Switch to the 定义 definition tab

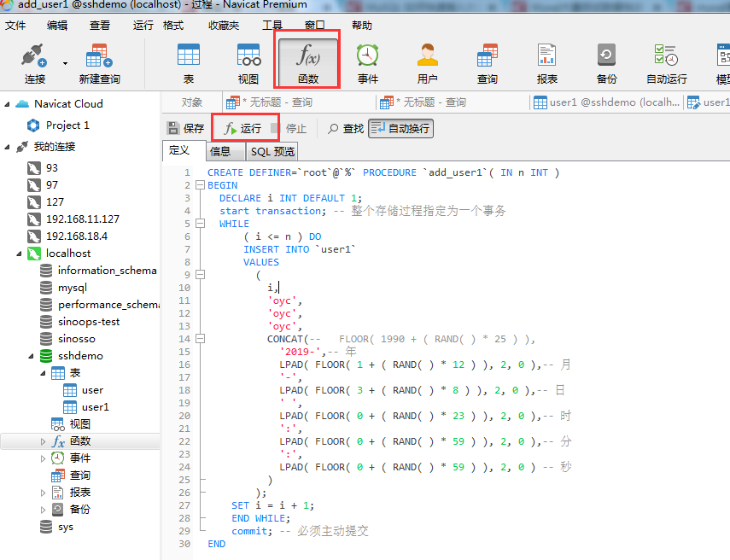click(183, 151)
